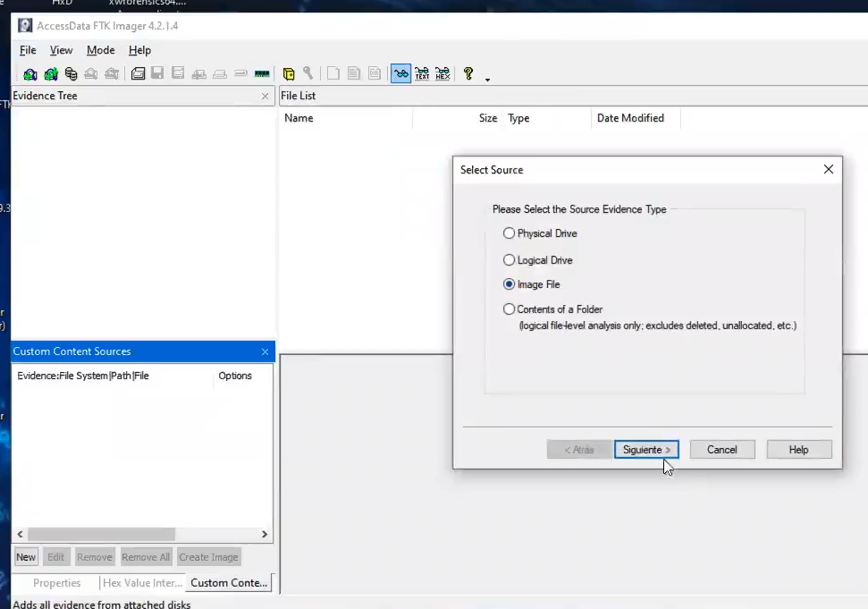868x609 pixels.
Task: Click the Edit custom content button
Action: tap(56, 557)
